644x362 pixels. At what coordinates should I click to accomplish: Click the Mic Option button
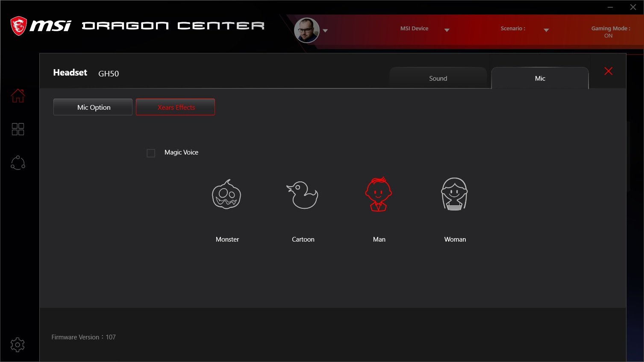tap(93, 107)
